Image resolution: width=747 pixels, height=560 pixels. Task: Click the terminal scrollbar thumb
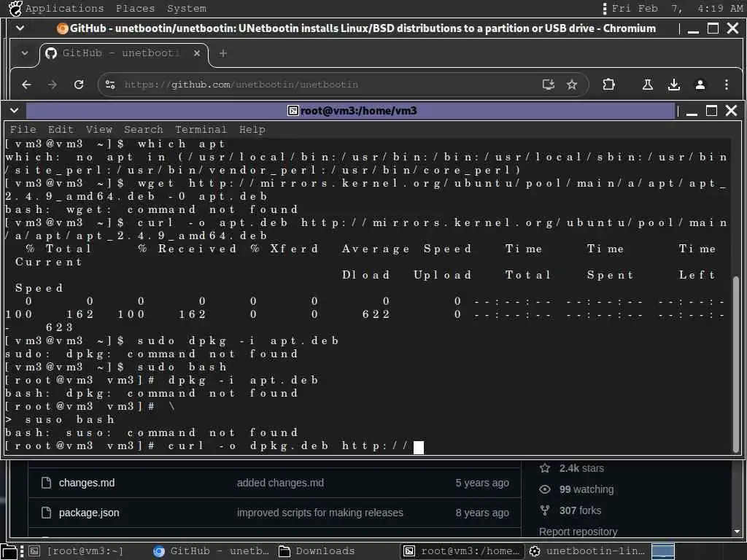[x=736, y=365]
